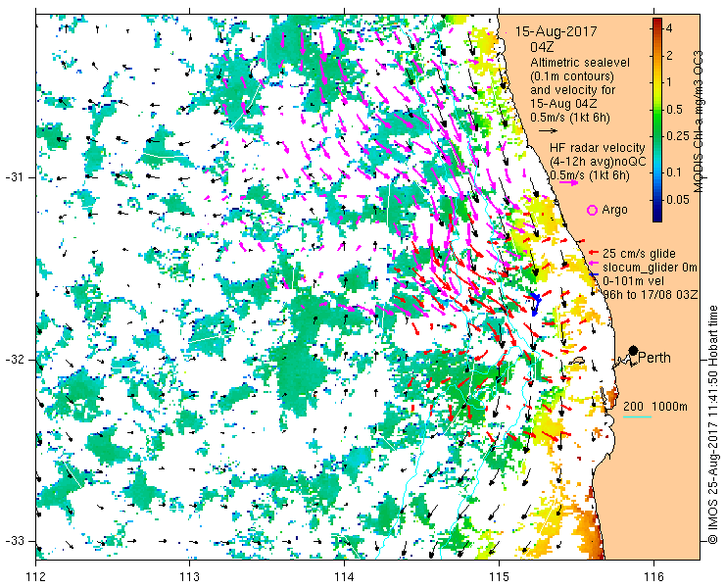Click the longitude 112 axis label
The height and width of the screenshot is (588, 725).
[x=35, y=577]
